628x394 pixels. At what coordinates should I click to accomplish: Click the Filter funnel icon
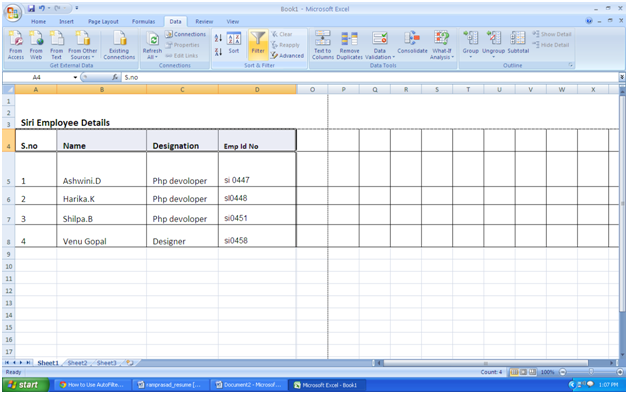point(258,44)
